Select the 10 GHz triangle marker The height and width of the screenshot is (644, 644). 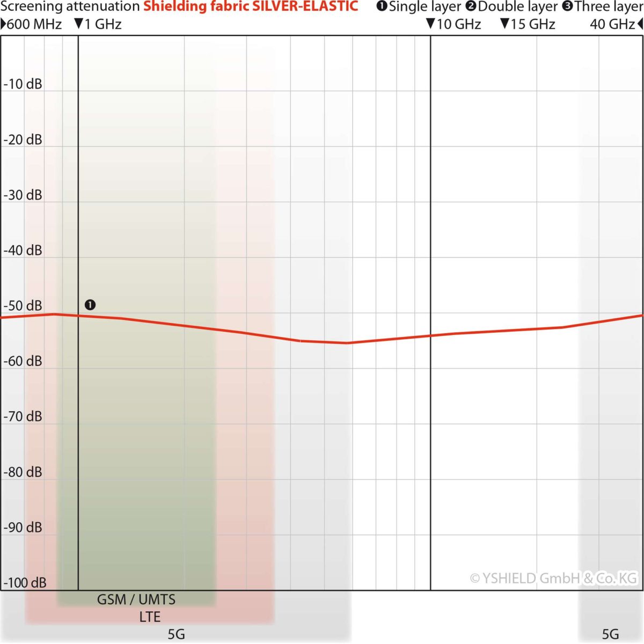[430, 24]
